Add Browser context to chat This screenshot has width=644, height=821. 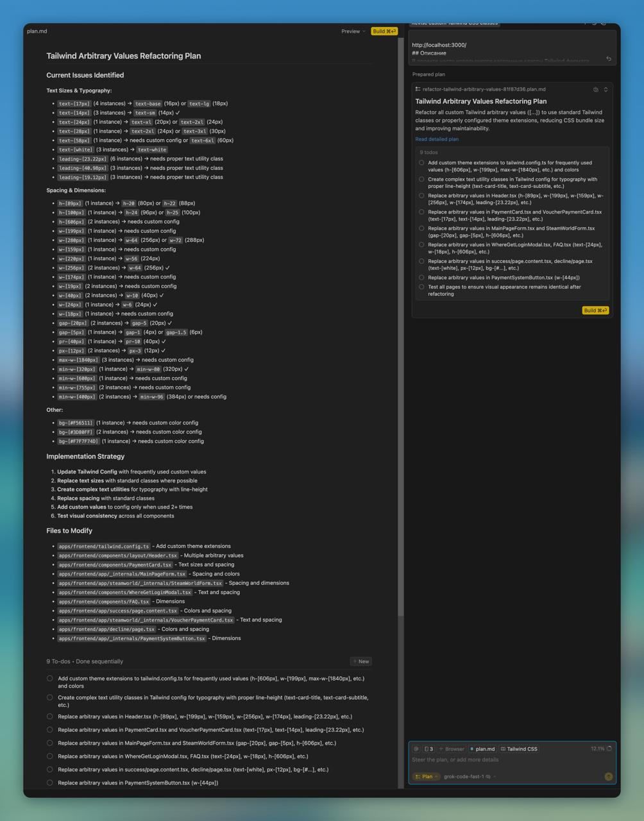pyautogui.click(x=452, y=749)
